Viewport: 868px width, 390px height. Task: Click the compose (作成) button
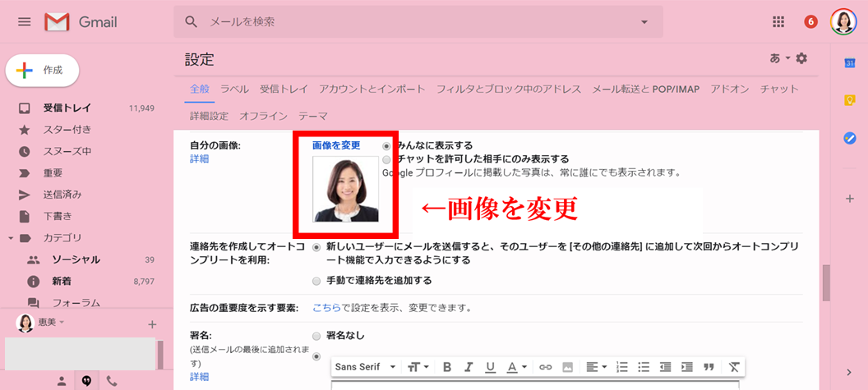pyautogui.click(x=42, y=71)
